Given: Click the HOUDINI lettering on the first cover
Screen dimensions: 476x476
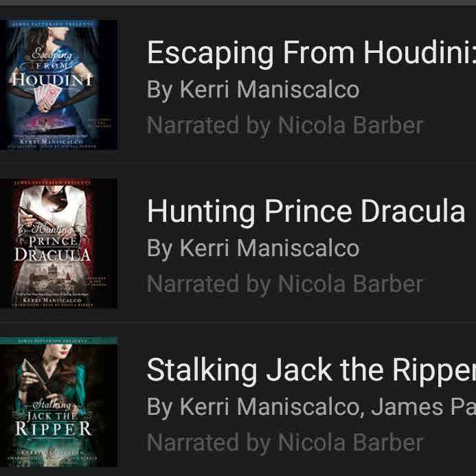Looking at the screenshot, I should [51, 80].
